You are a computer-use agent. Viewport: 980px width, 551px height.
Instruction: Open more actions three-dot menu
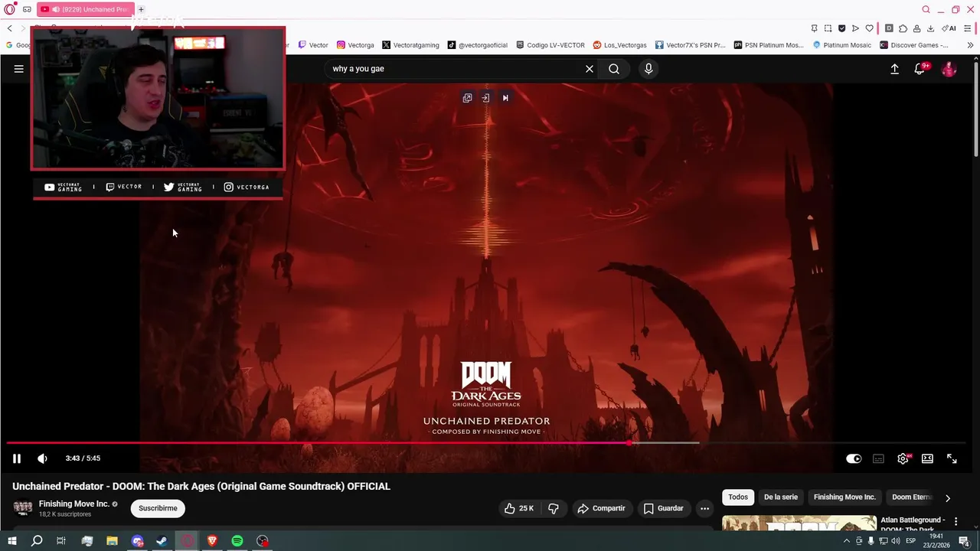pyautogui.click(x=704, y=508)
